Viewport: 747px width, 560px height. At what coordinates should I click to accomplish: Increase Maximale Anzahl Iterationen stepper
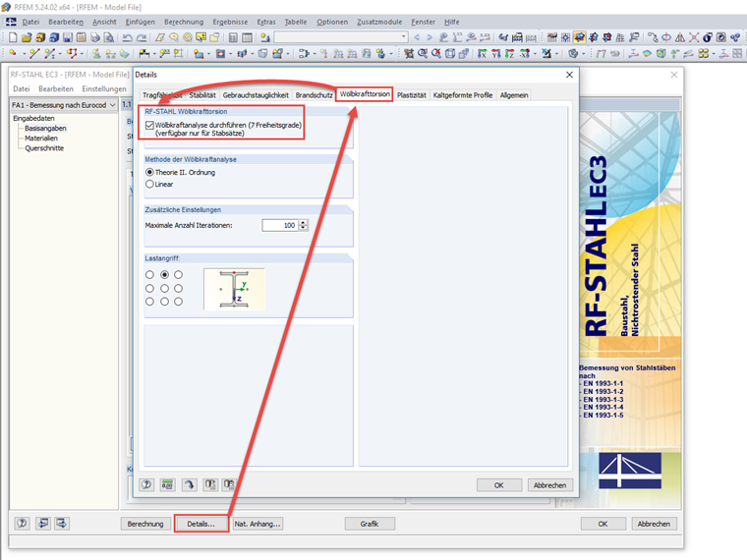(x=303, y=222)
